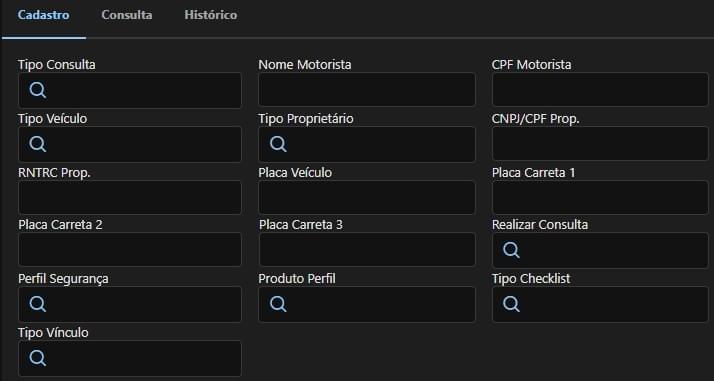
Task: Focus the Placa Veículo field
Action: pos(367,197)
